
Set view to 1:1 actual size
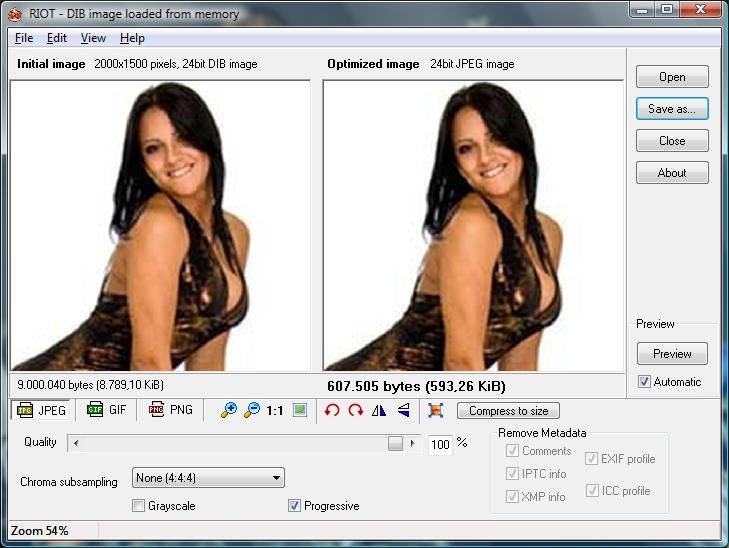click(x=275, y=411)
